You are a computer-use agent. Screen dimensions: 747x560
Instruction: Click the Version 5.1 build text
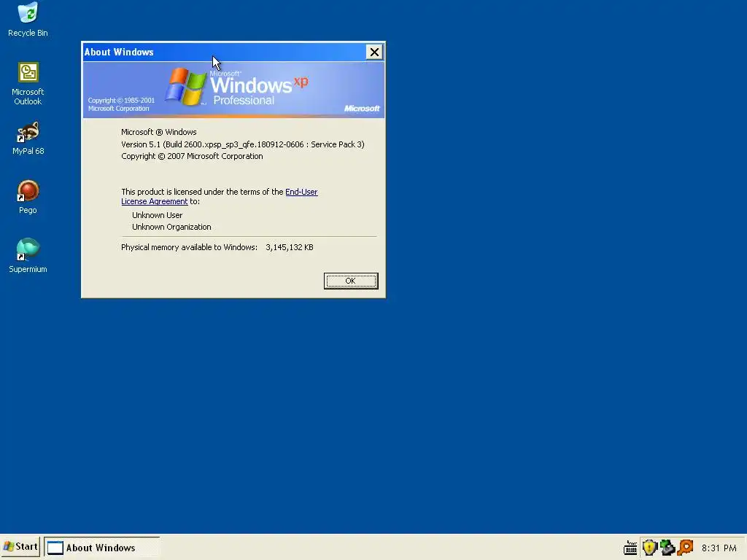click(242, 144)
